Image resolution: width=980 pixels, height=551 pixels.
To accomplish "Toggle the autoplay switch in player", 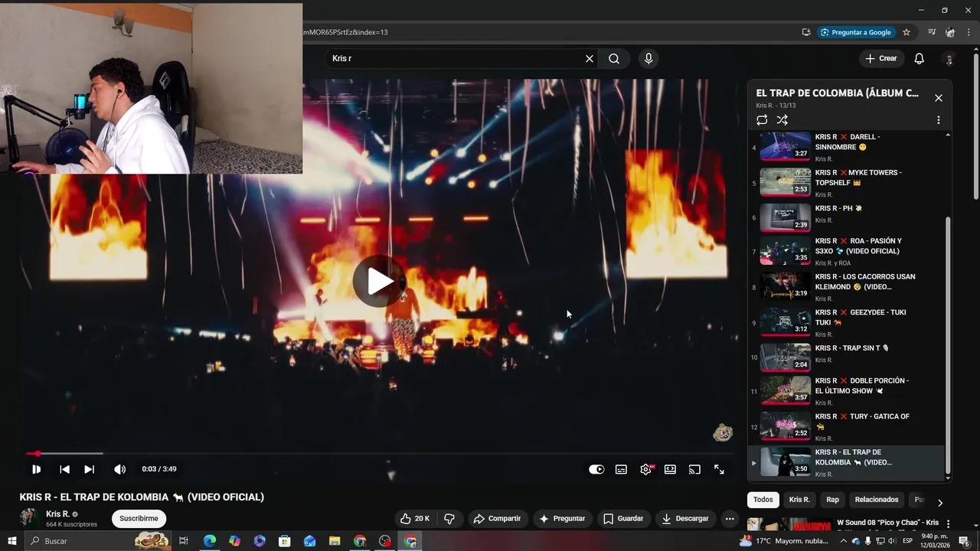I will (596, 469).
